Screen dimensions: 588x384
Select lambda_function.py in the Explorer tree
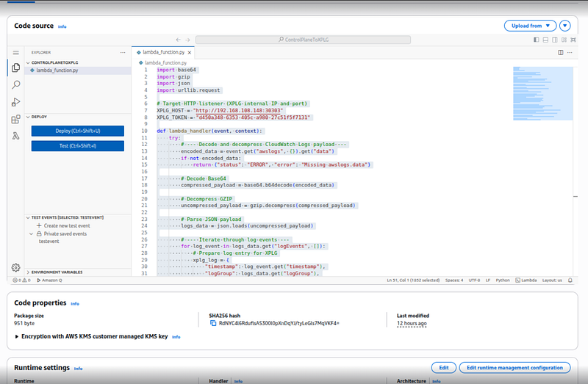pos(78,70)
